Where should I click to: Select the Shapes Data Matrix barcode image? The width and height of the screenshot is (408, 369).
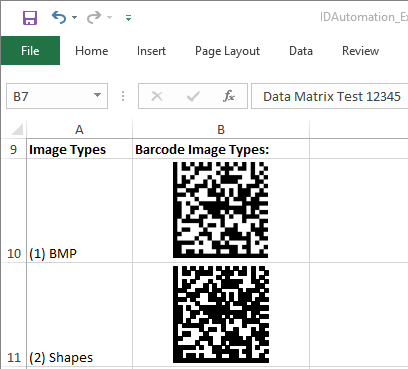(221, 314)
